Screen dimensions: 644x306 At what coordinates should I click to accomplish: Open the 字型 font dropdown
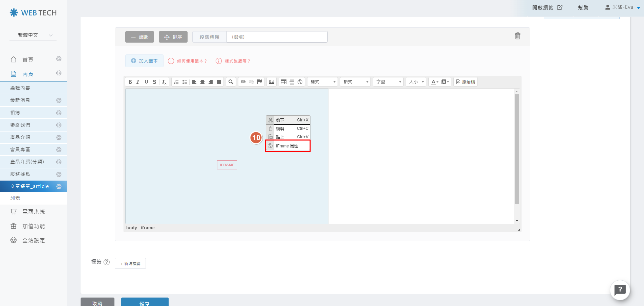click(x=388, y=82)
